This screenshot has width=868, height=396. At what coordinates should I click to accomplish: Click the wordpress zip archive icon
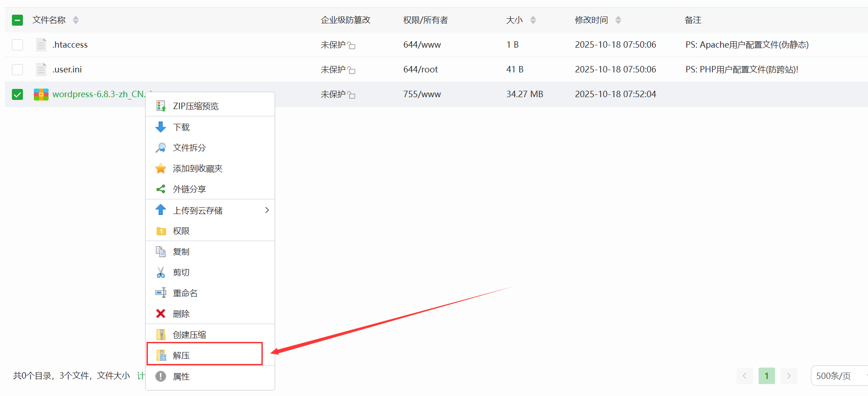pyautogui.click(x=41, y=94)
